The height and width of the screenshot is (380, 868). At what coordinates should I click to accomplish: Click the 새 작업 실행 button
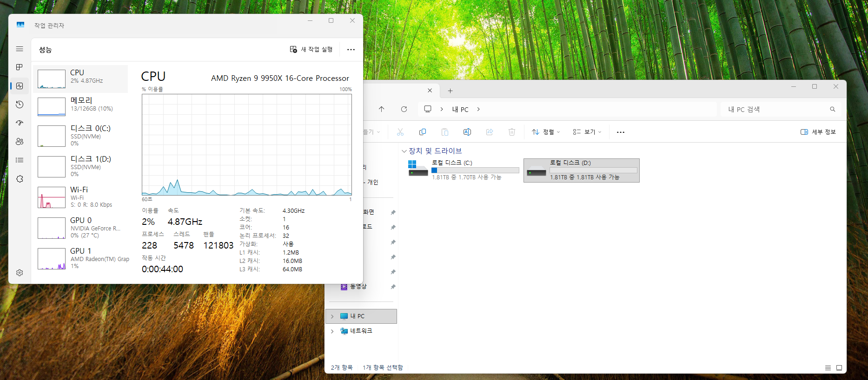pyautogui.click(x=311, y=49)
